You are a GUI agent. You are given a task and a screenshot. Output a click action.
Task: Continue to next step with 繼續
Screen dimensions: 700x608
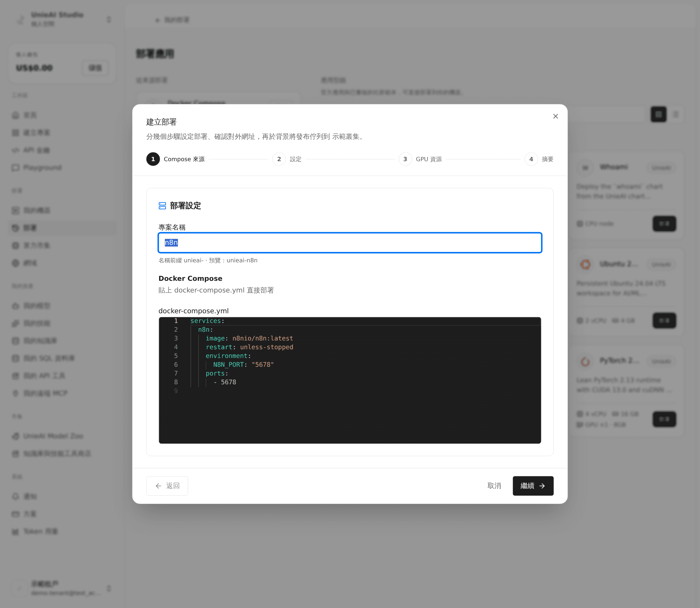click(x=533, y=486)
